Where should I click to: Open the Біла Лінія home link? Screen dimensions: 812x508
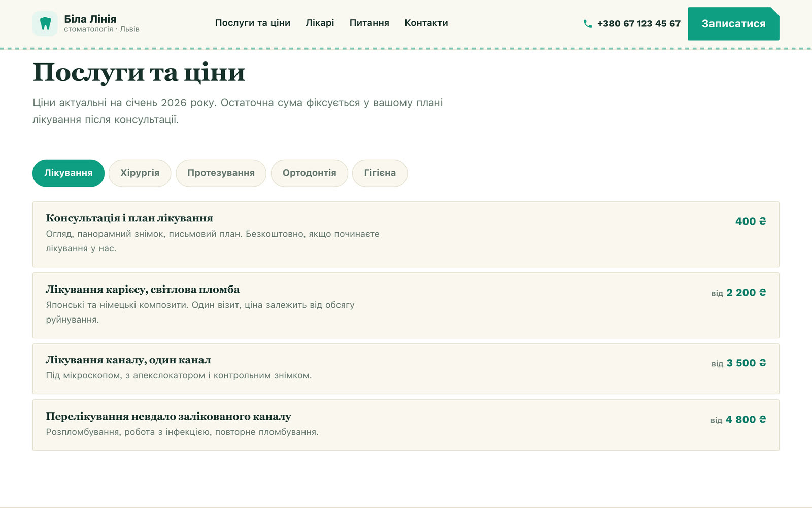[86, 23]
